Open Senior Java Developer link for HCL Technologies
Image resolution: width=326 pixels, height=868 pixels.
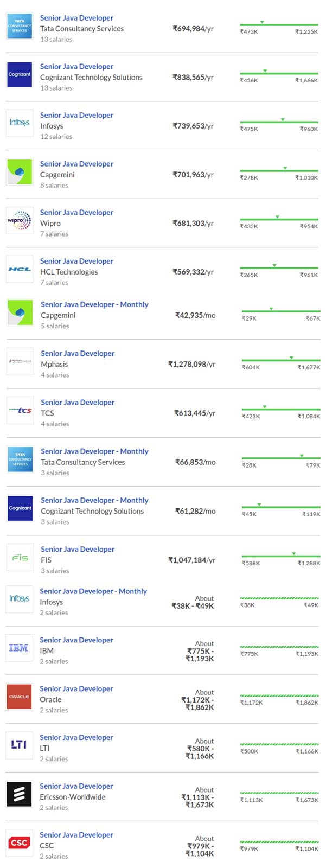click(76, 261)
